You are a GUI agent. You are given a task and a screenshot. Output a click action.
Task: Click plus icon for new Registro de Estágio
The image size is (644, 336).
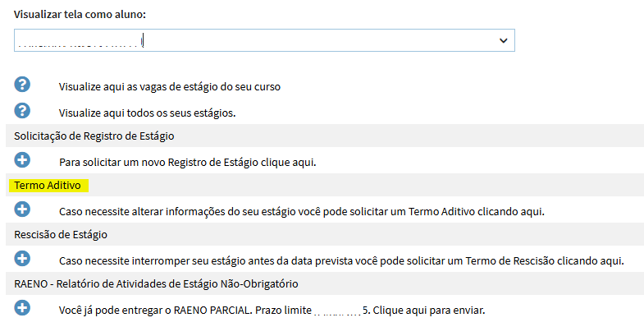click(22, 160)
